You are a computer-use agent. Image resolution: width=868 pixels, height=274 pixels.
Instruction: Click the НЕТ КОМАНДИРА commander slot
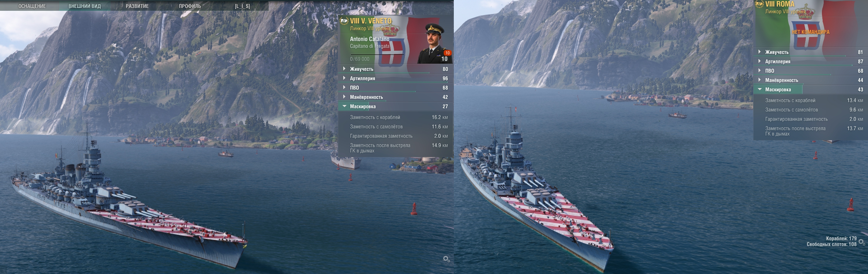[810, 32]
